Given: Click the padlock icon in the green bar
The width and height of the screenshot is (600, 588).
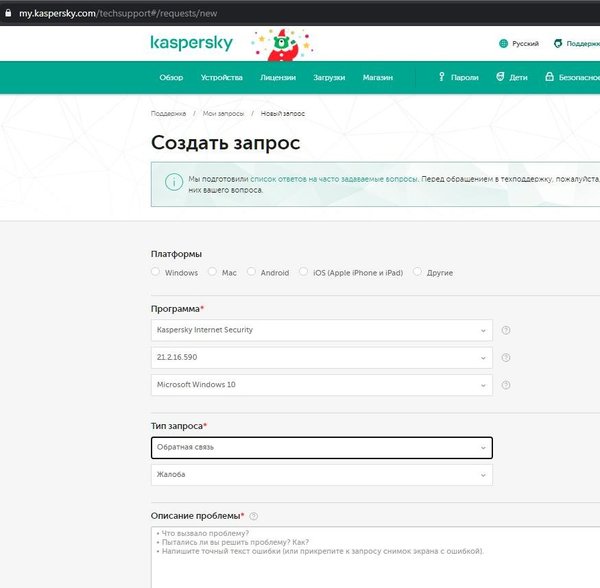Looking at the screenshot, I should (549, 77).
